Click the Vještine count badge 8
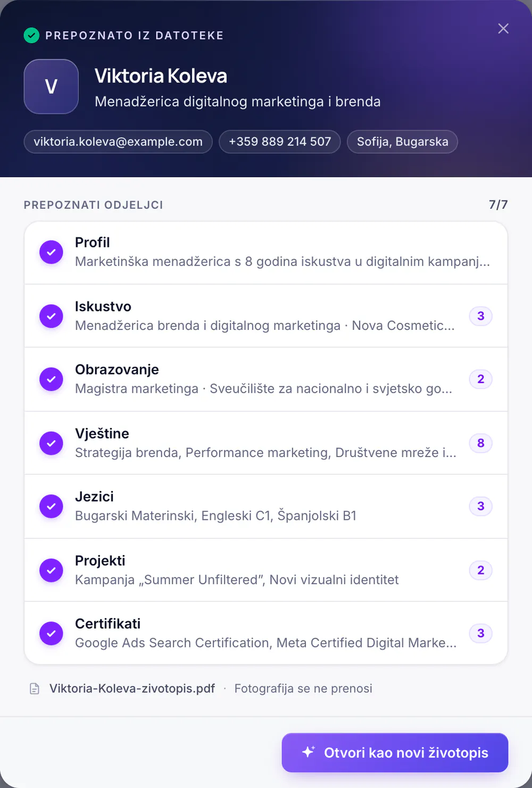Screen dimensions: 532x788 (481, 443)
